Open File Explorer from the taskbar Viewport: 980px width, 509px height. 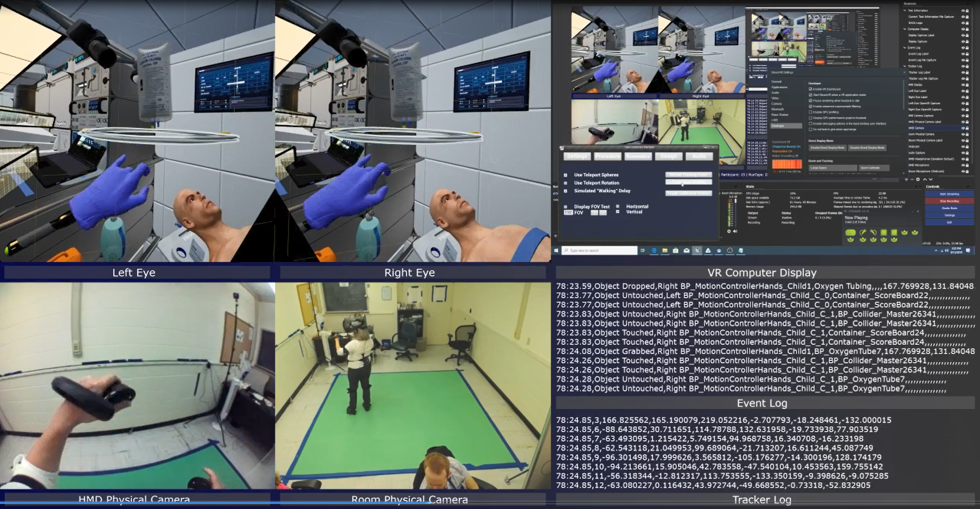pyautogui.click(x=664, y=250)
